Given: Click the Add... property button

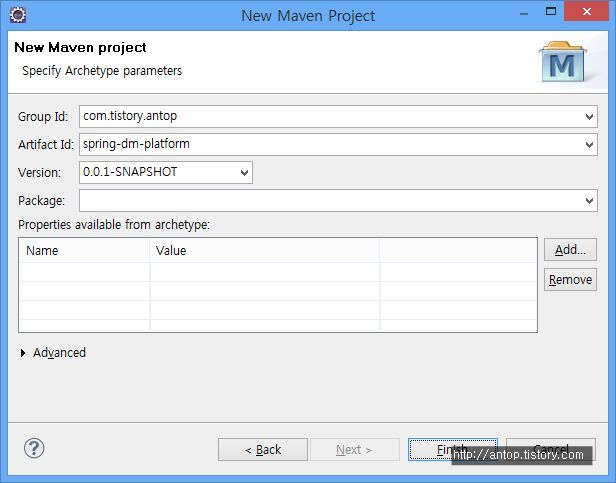Looking at the screenshot, I should click(x=570, y=250).
